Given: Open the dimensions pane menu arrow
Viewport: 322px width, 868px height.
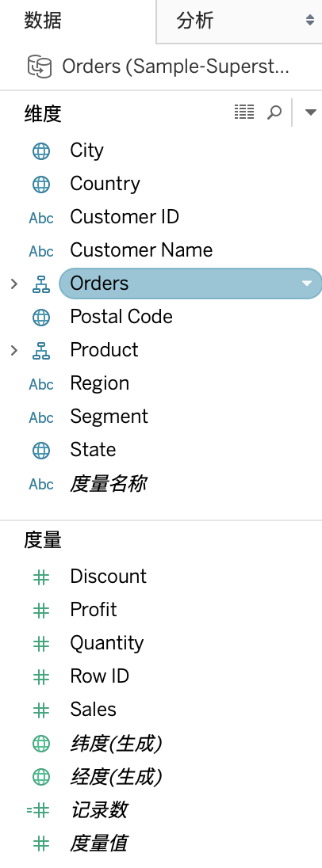Looking at the screenshot, I should [310, 112].
